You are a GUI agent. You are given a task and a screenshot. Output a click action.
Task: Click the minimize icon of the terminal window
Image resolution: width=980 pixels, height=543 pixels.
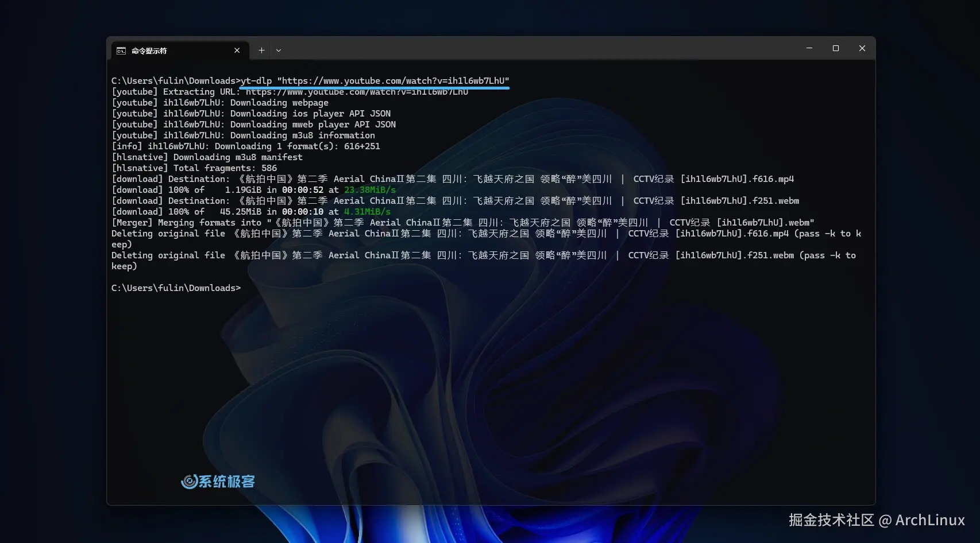[x=809, y=48]
